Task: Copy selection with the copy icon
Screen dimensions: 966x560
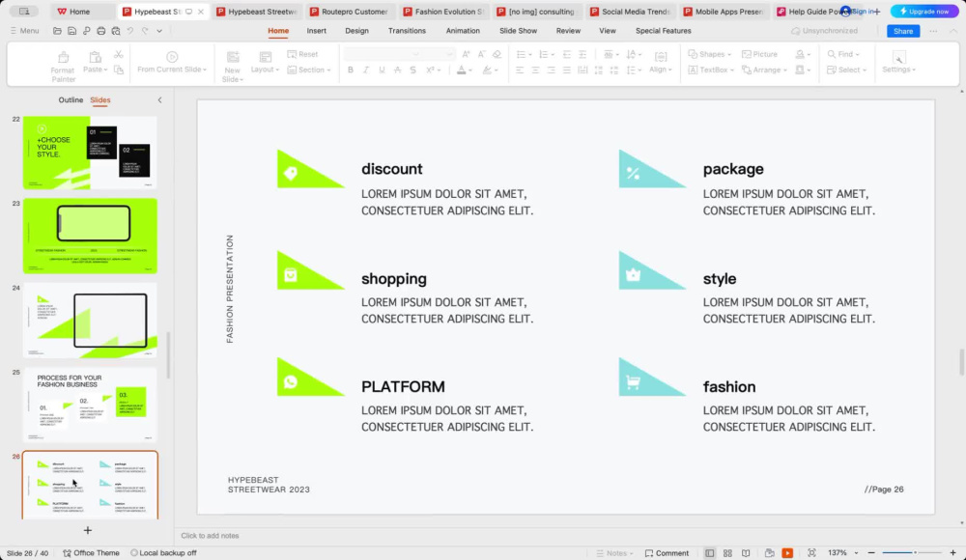Action: click(x=118, y=70)
